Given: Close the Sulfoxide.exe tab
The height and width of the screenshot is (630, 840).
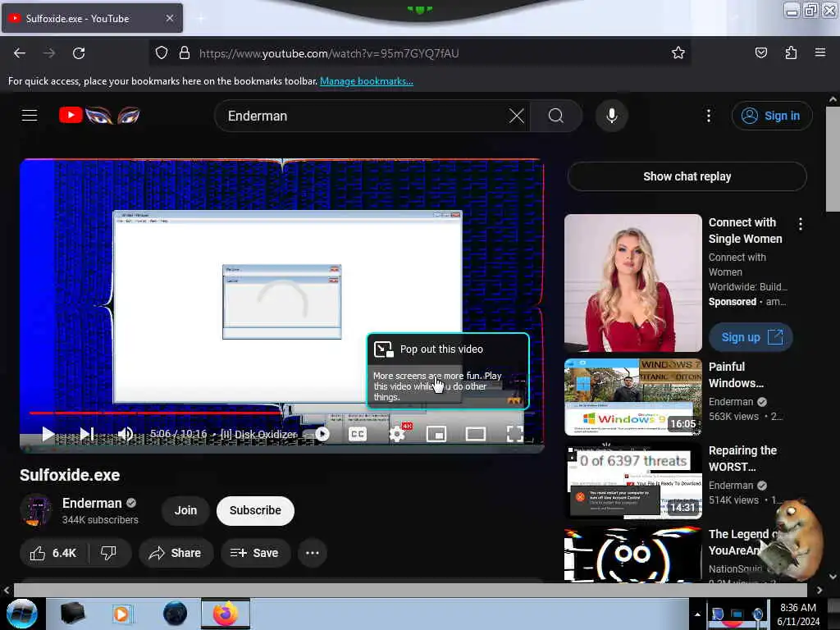Looking at the screenshot, I should [x=169, y=18].
